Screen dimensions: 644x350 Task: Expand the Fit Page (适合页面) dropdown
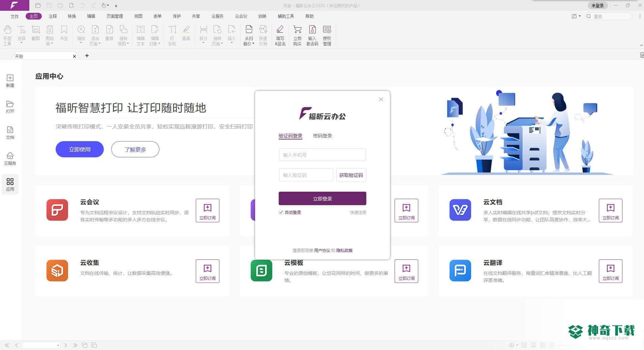pyautogui.click(x=99, y=44)
